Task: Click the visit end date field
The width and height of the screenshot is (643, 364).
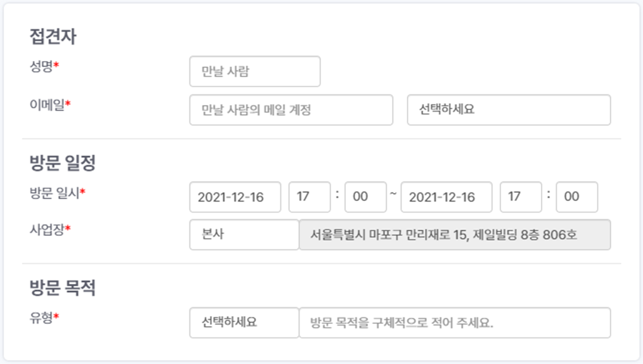Action: coord(446,197)
